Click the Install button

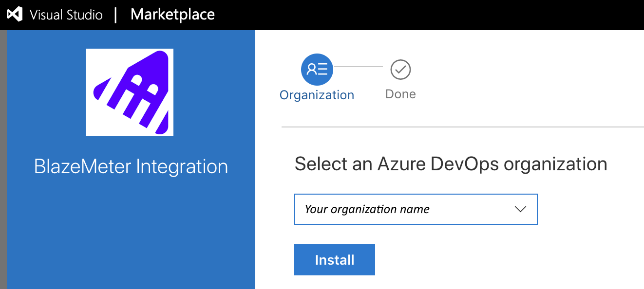(x=335, y=260)
